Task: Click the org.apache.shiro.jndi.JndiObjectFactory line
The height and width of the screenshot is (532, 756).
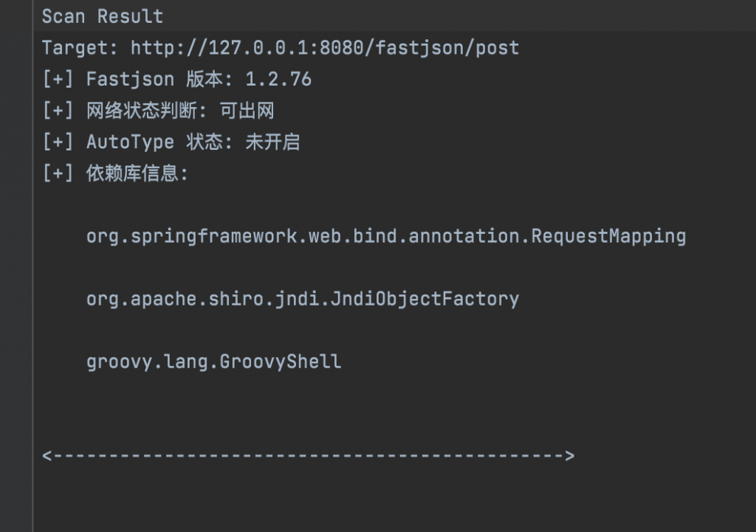Action: [x=303, y=300]
